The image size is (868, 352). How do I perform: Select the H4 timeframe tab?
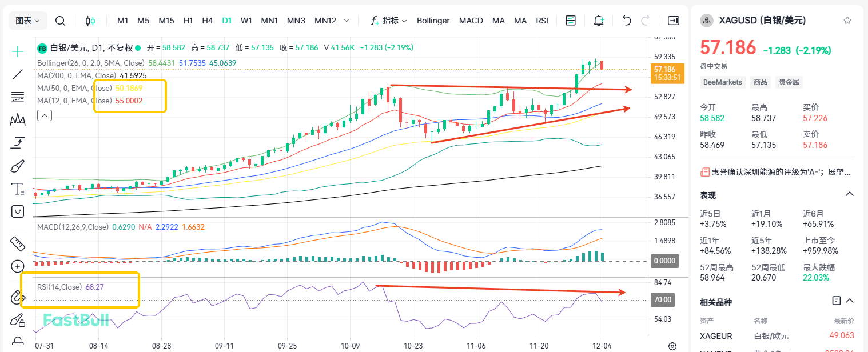pyautogui.click(x=207, y=20)
